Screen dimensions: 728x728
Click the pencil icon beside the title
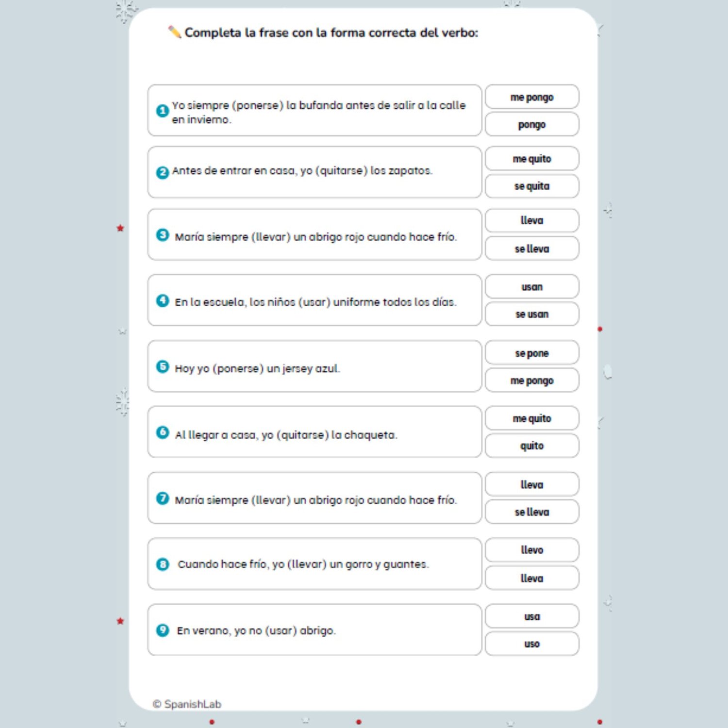tap(174, 33)
